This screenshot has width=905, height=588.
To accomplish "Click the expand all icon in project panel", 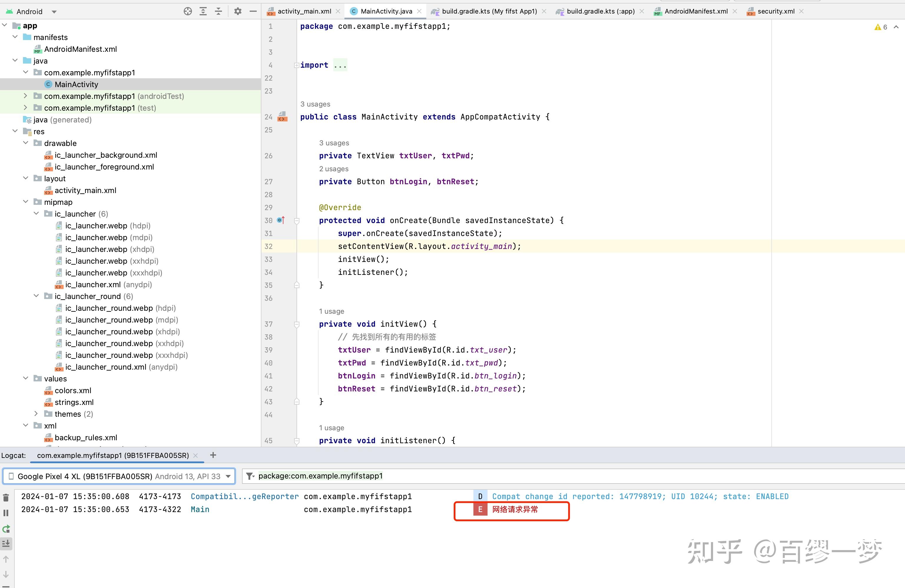I will click(203, 11).
